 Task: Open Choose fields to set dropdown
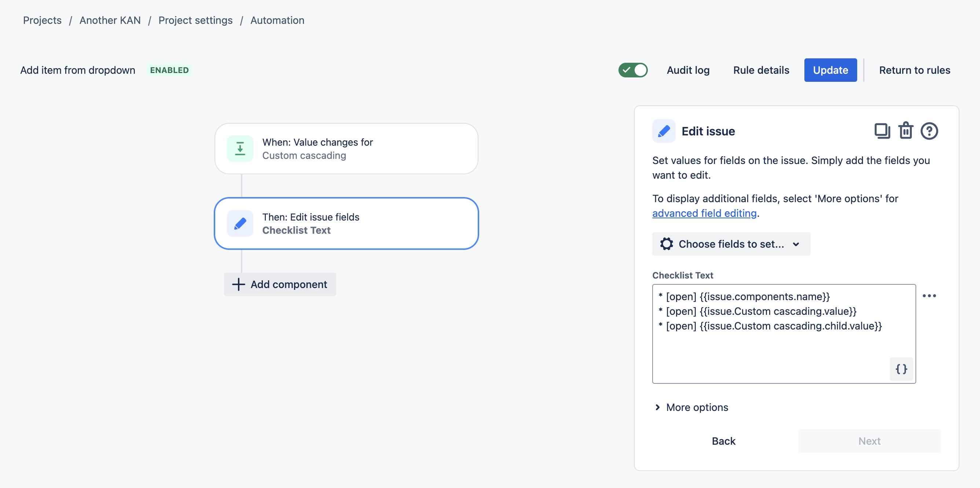click(x=731, y=244)
